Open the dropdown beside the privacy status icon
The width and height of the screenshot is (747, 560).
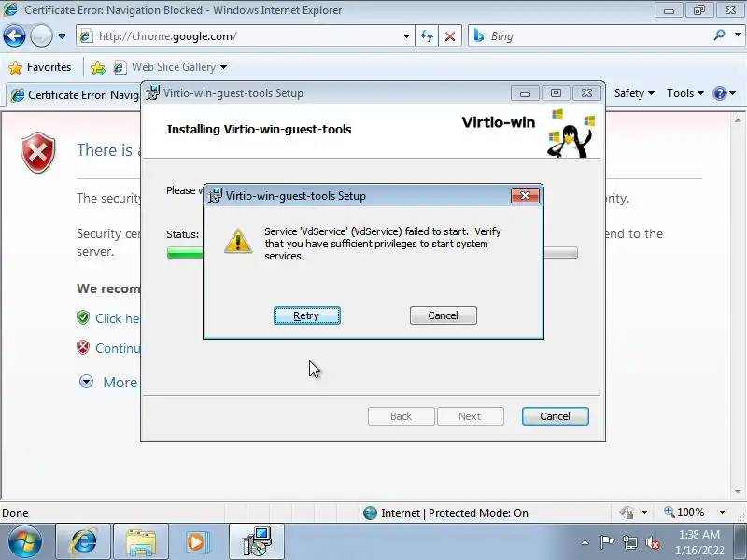point(644,512)
